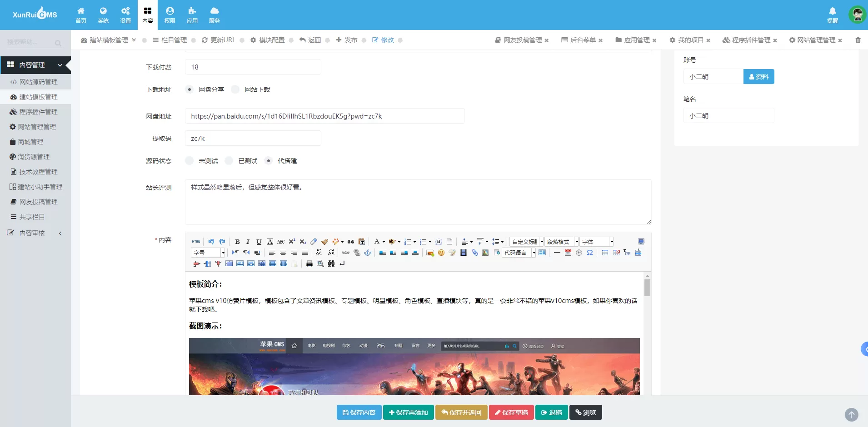Open the special character omega tool
Image resolution: width=868 pixels, height=427 pixels.
click(x=590, y=253)
